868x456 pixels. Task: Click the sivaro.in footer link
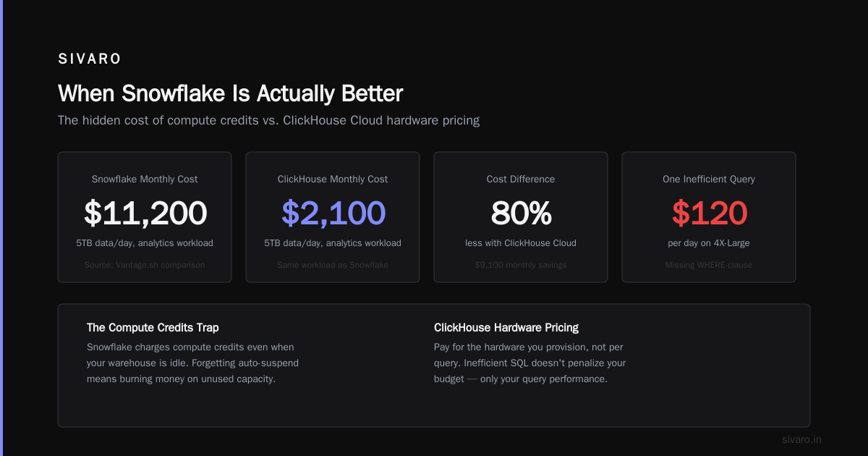tap(801, 439)
